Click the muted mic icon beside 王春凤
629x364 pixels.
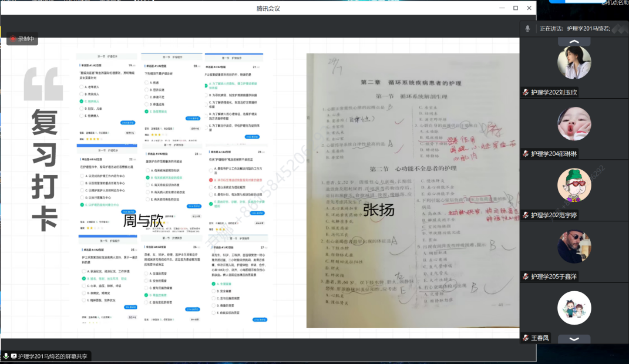pyautogui.click(x=526, y=338)
